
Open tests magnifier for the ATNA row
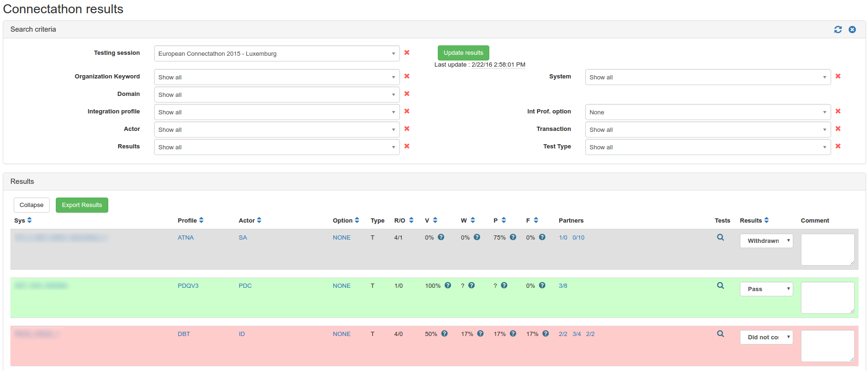coord(720,238)
